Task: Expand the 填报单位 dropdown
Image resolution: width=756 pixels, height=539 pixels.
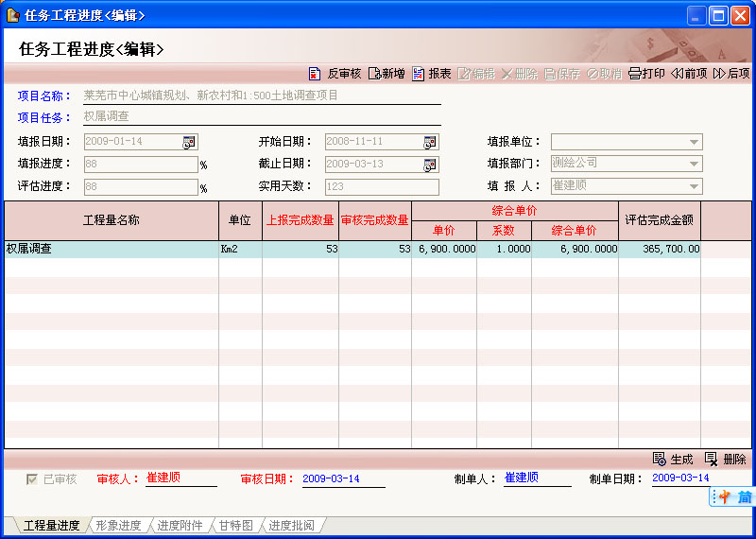Action: (x=695, y=142)
